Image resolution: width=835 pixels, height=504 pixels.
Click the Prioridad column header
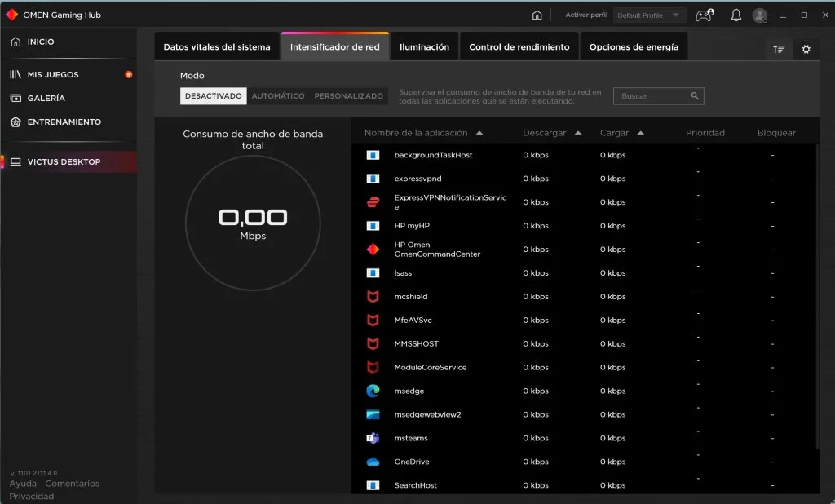pyautogui.click(x=705, y=133)
